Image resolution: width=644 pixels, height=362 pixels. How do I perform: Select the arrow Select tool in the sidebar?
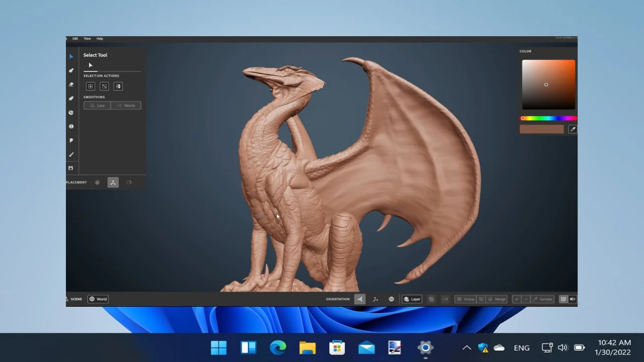71,56
